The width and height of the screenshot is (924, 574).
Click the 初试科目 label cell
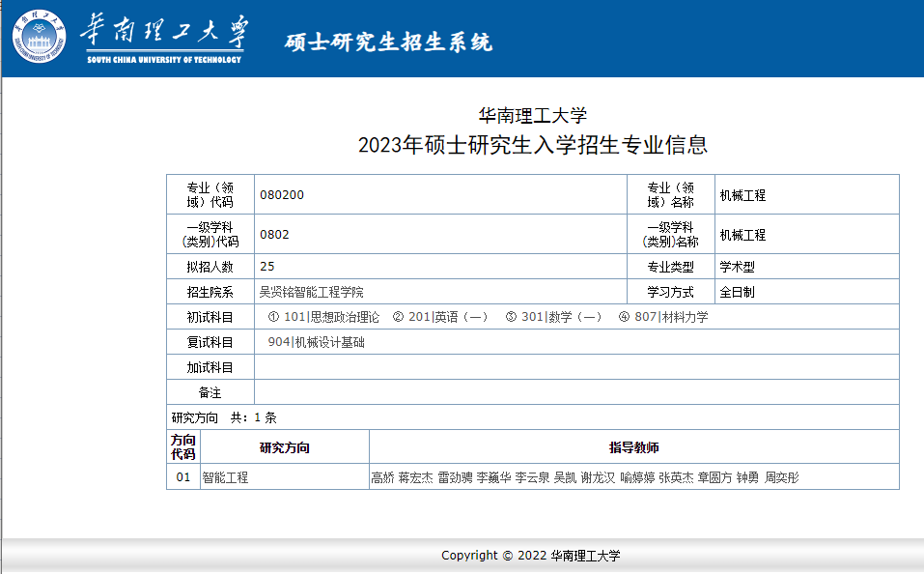[210, 317]
